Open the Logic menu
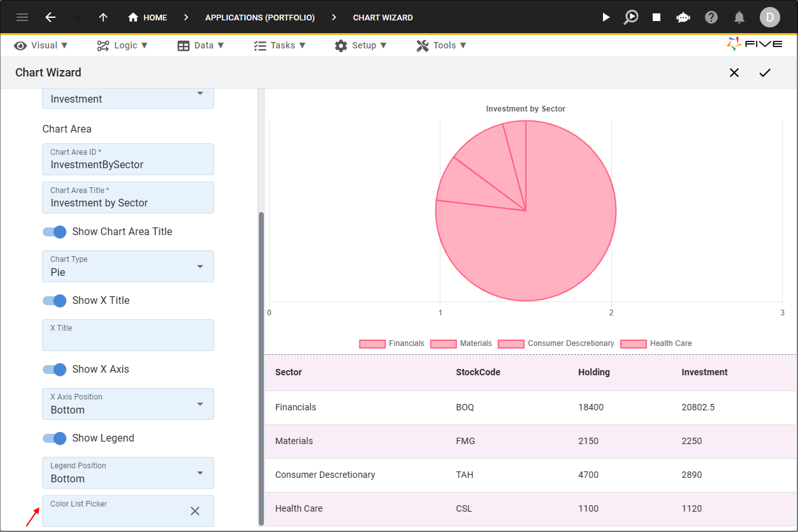 tap(122, 45)
